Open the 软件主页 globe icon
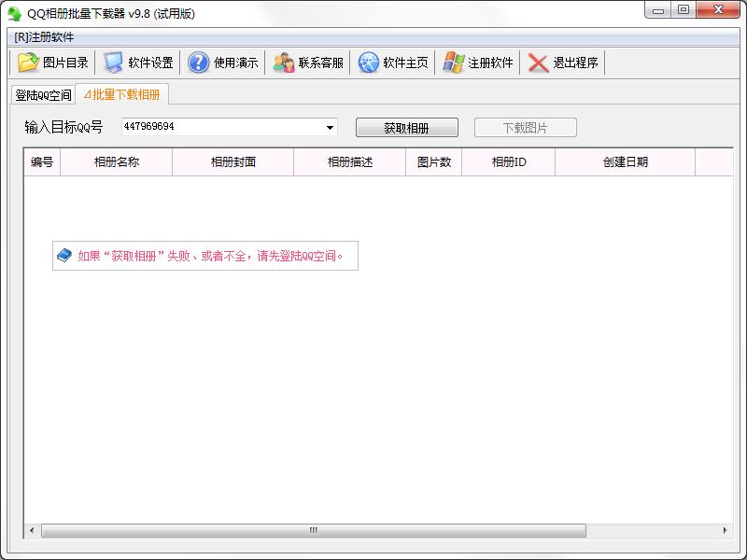Viewport: 747px width, 560px height. pos(368,63)
